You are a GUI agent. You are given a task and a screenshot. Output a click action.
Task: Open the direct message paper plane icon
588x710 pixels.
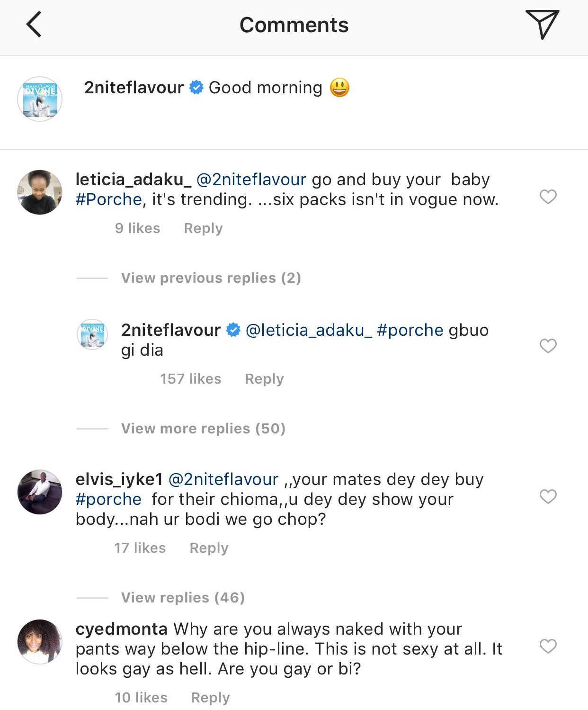pyautogui.click(x=542, y=24)
